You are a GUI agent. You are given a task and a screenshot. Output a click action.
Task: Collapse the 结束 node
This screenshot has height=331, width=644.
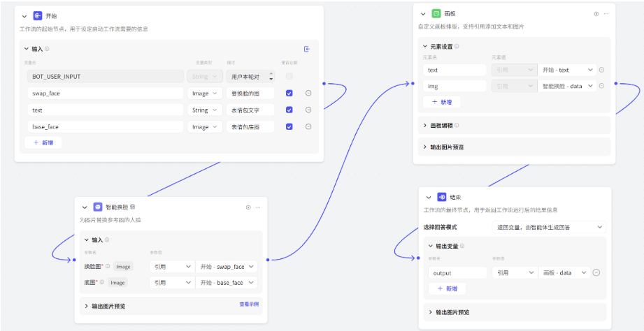coord(429,198)
